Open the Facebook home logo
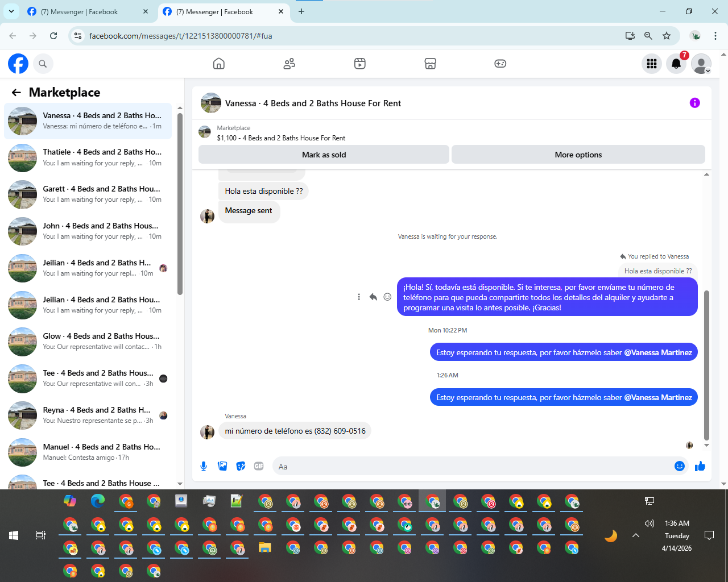The width and height of the screenshot is (728, 582). [18, 64]
